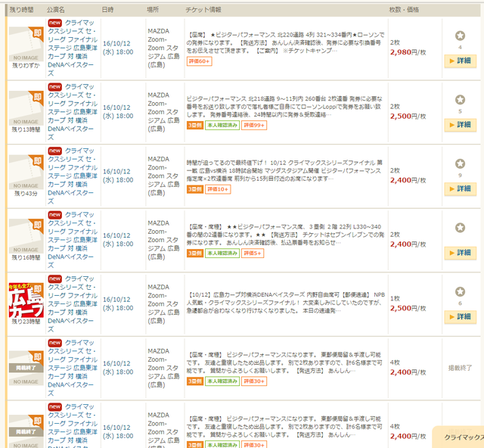Viewport: 484px width, 448px height.
Task: Click the 広島カープ red thumbnail image
Action: tap(26, 300)
